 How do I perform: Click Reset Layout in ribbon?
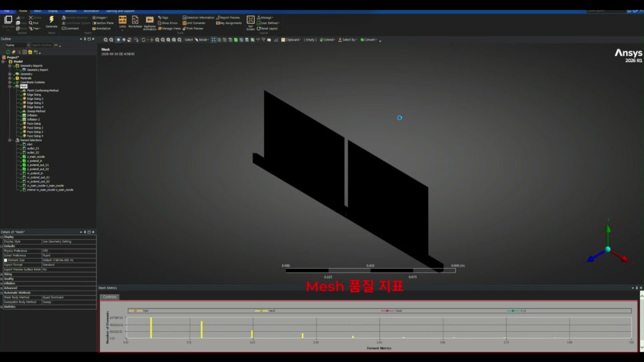point(267,29)
